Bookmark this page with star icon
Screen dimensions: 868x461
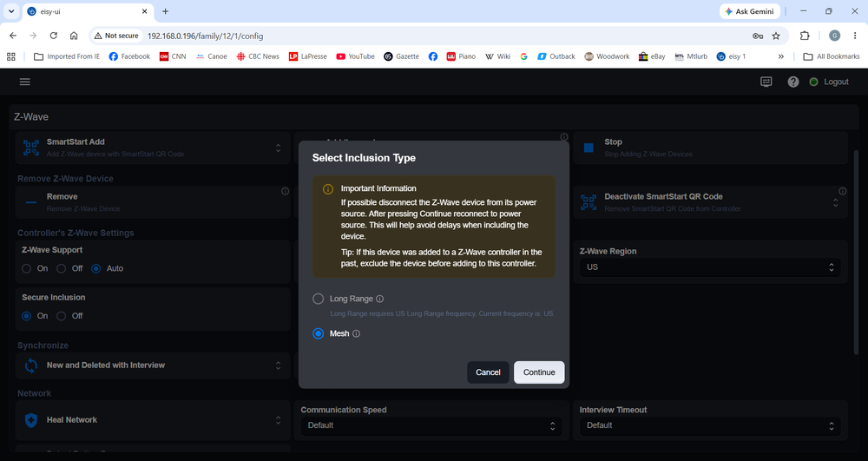click(x=775, y=36)
